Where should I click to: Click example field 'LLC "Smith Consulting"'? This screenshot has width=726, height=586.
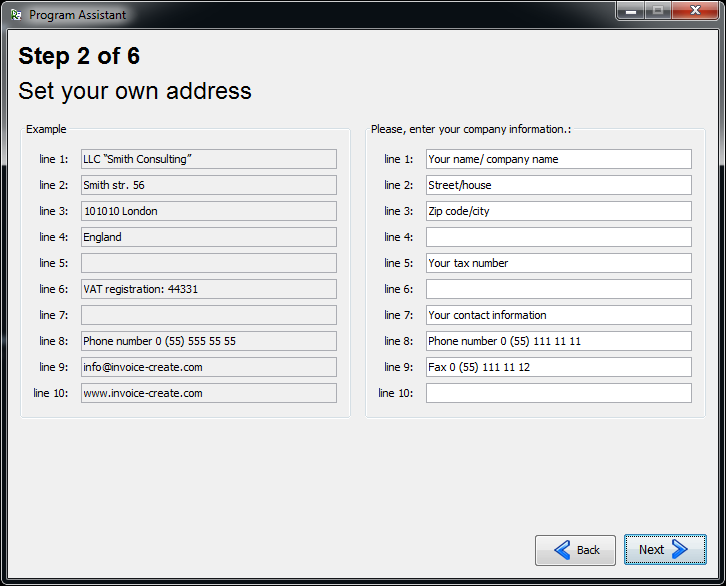tap(209, 159)
